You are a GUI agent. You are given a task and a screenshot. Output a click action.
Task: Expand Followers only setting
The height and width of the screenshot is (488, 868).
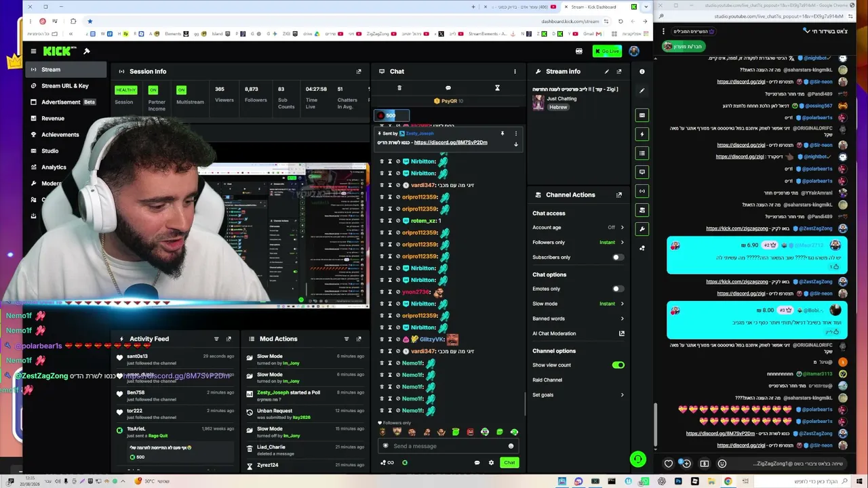click(x=622, y=243)
